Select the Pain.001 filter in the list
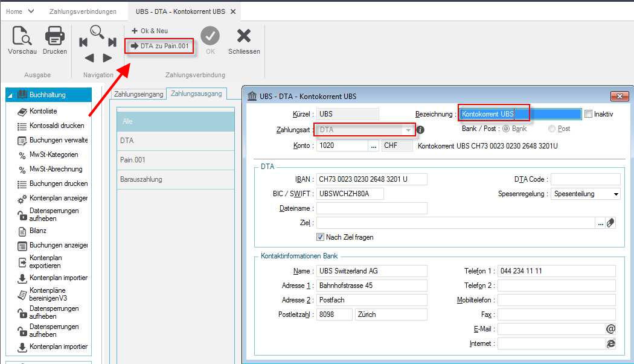This screenshot has width=634, height=364. pos(176,160)
